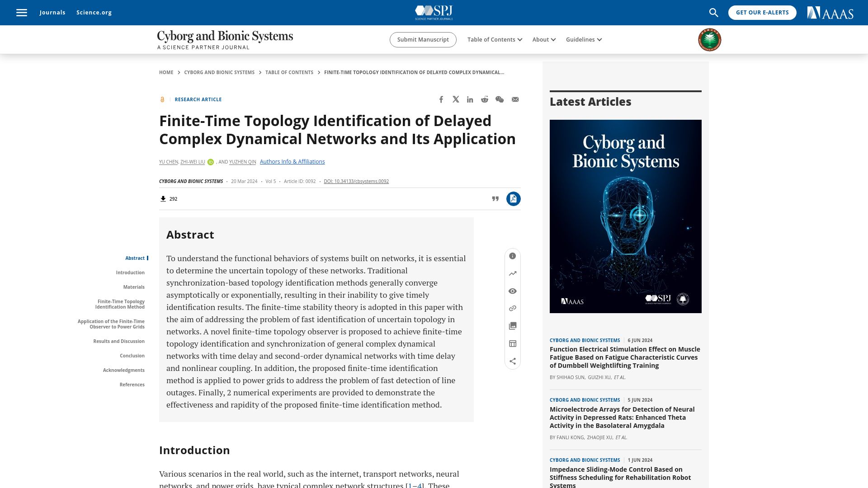Click the search magnifier icon
This screenshot has height=488, width=868.
[714, 13]
